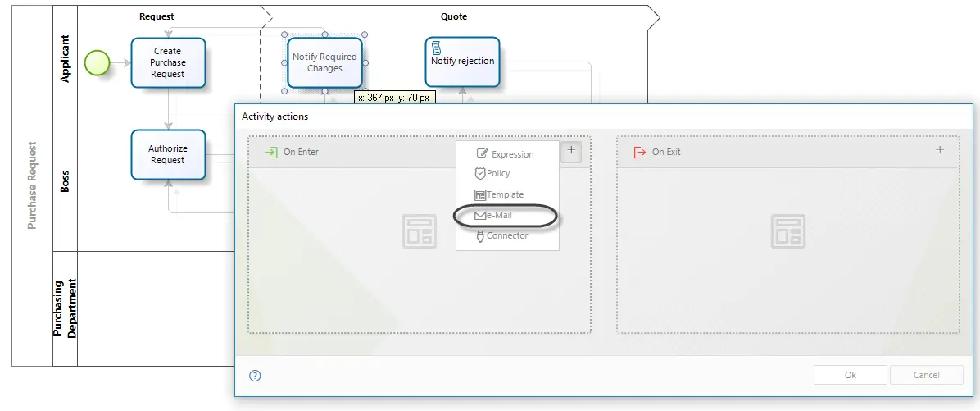Add an On Enter action with plus
Screen dimensions: 980x411
coord(571,152)
